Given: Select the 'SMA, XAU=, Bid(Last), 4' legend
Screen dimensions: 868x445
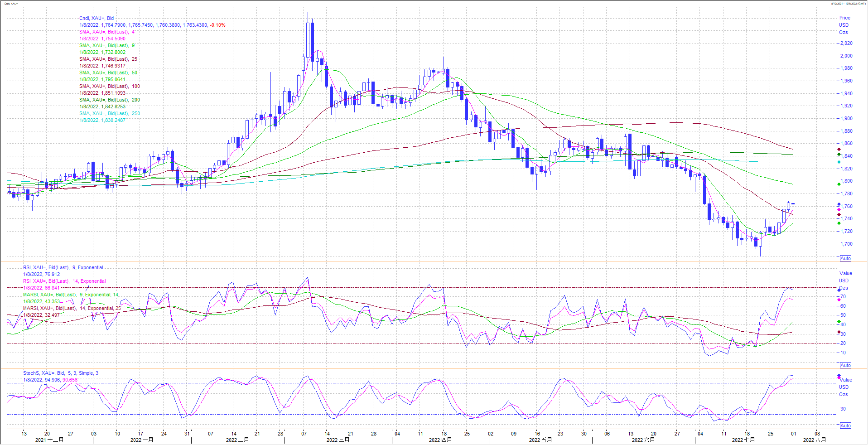Looking at the screenshot, I should 107,32.
